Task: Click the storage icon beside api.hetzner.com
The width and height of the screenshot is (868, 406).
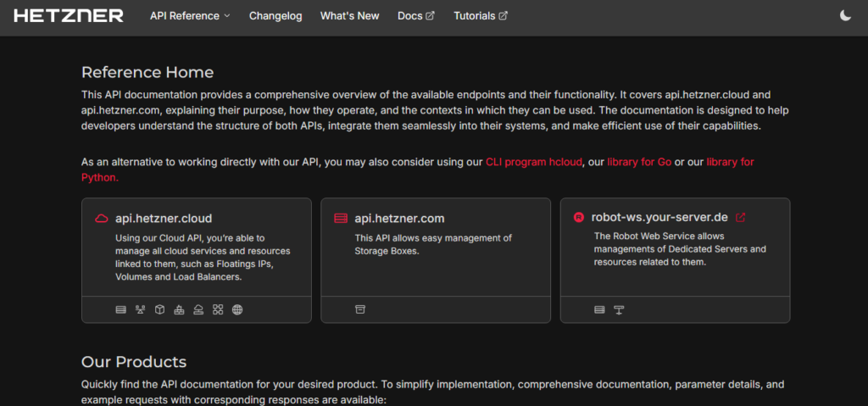Action: point(341,218)
